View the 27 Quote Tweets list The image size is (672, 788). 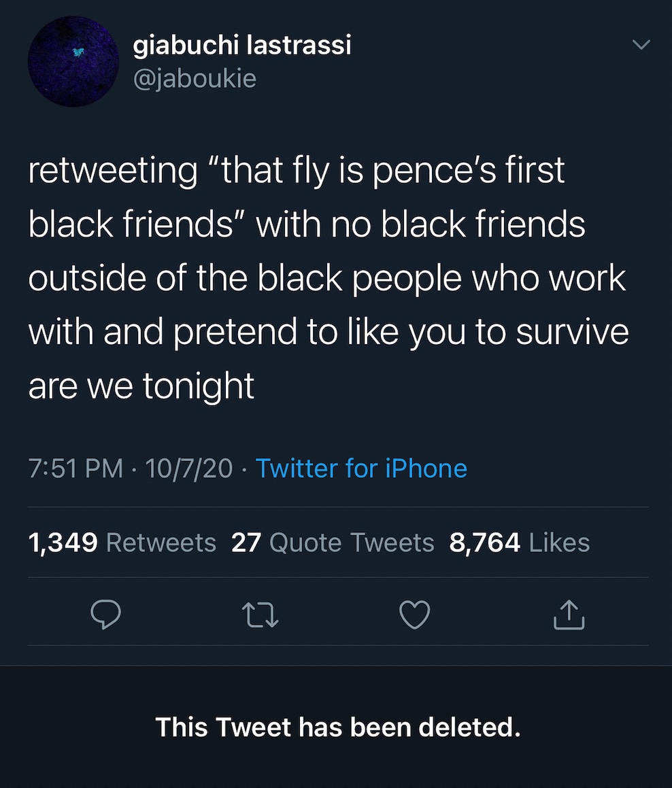click(333, 543)
